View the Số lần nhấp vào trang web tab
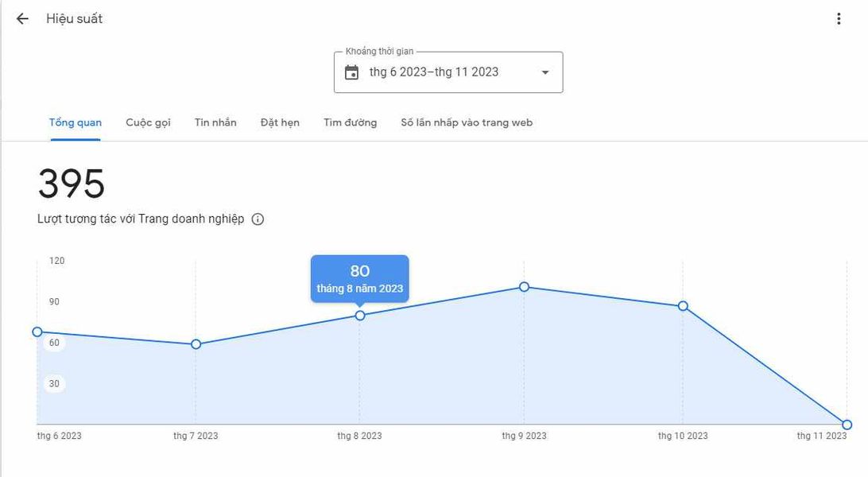 [467, 122]
